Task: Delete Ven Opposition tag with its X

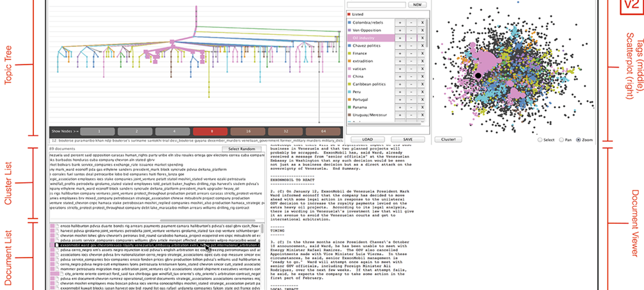Action: [x=422, y=30]
